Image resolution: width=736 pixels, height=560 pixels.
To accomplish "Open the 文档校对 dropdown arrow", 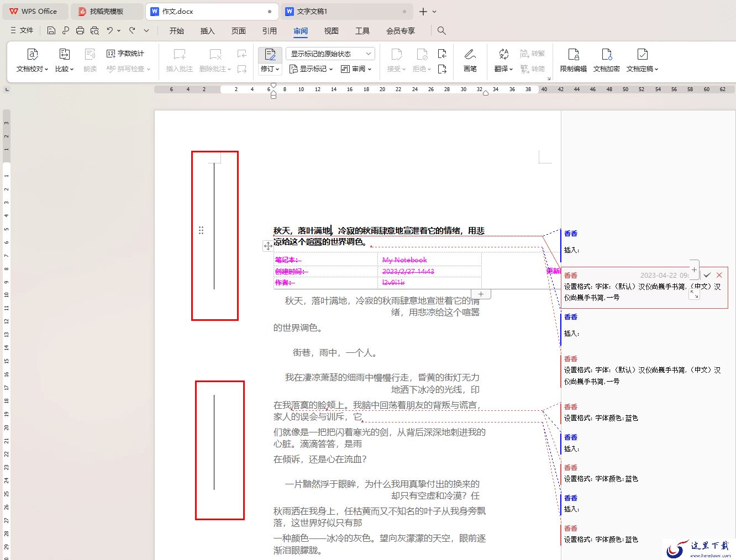I will pos(46,70).
